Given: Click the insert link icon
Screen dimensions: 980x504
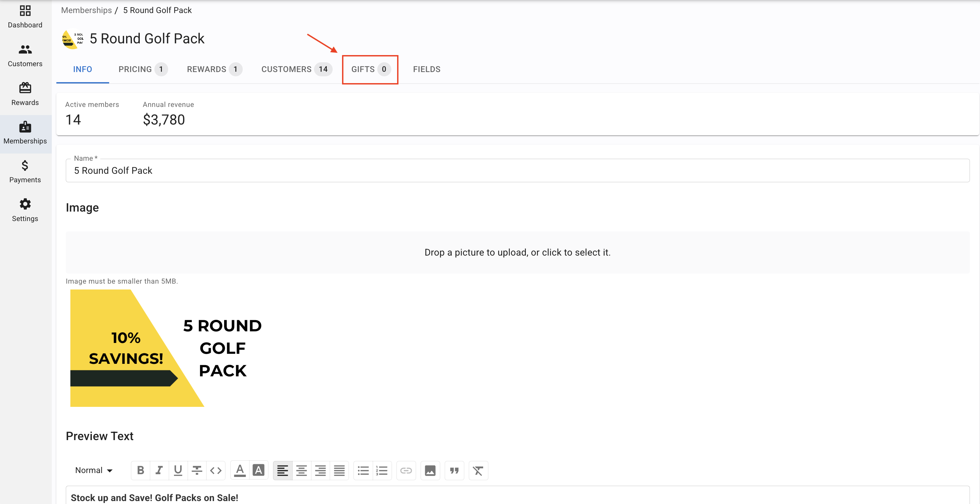Looking at the screenshot, I should pos(406,470).
